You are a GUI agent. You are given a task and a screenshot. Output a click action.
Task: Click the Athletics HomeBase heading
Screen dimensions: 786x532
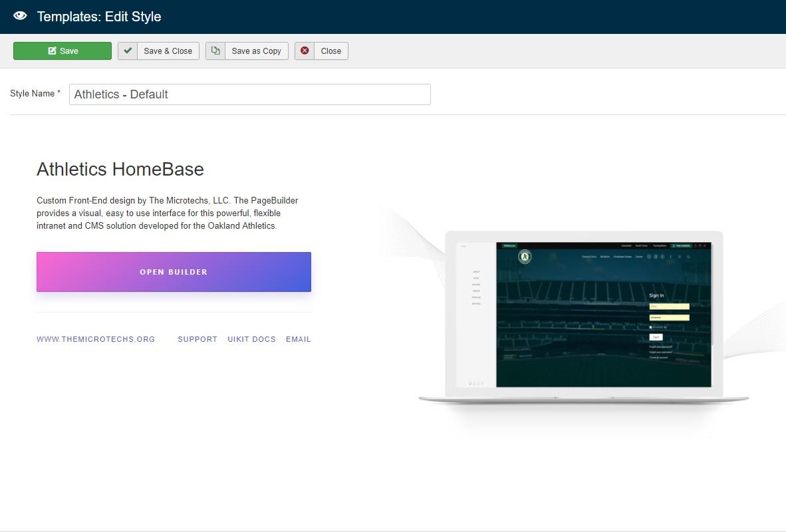pos(120,169)
